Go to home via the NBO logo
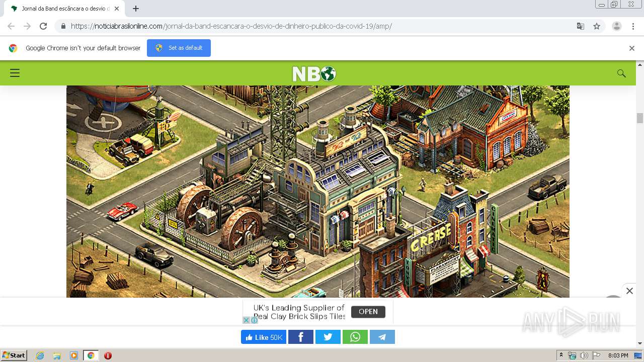This screenshot has height=362, width=644. (314, 74)
